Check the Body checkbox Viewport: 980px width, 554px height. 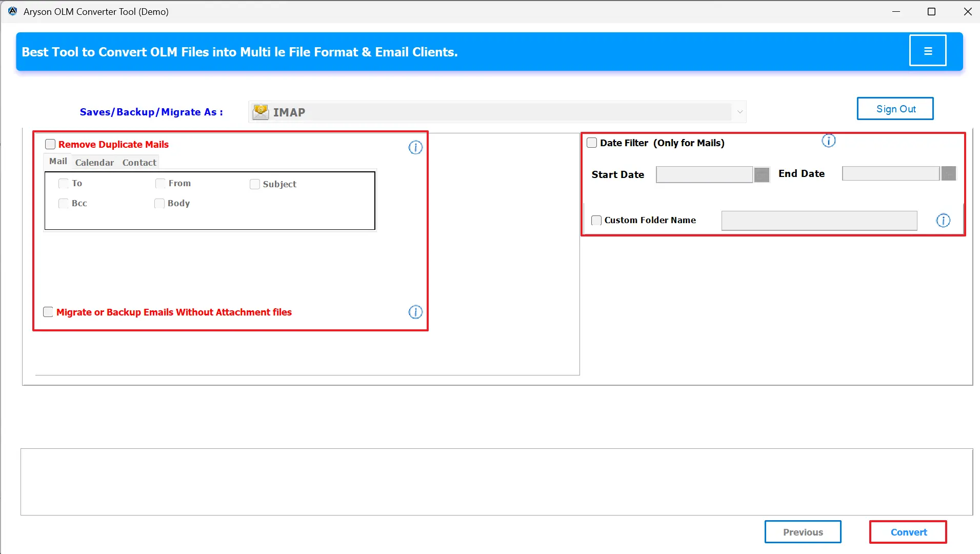(x=159, y=203)
